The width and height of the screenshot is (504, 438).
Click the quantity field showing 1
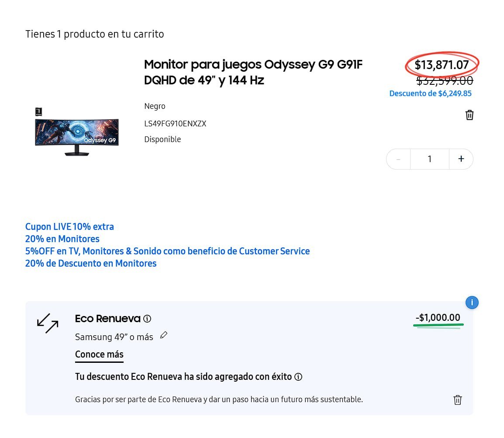430,159
